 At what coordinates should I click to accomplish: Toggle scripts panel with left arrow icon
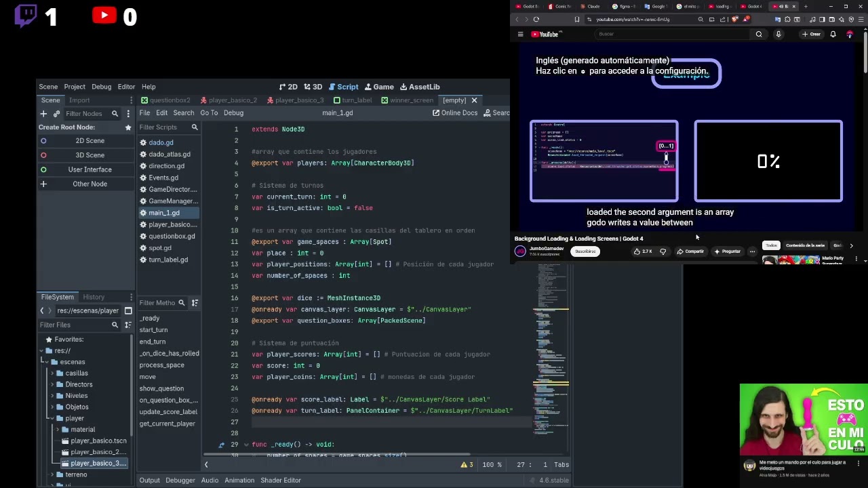pos(206,465)
